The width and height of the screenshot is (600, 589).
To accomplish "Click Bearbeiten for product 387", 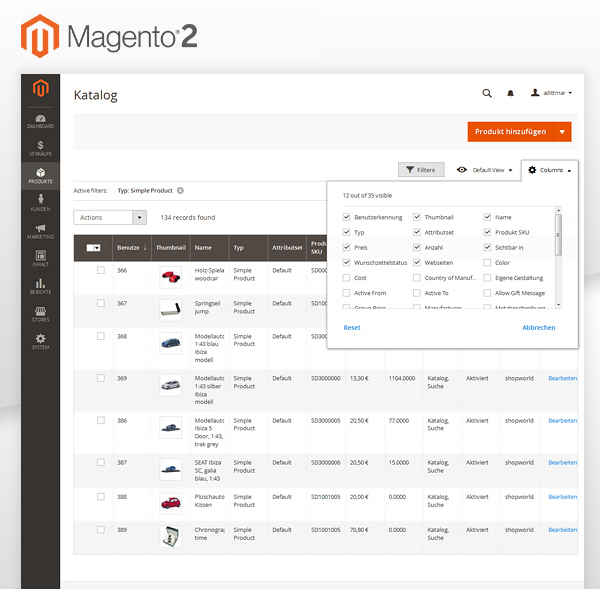I will (x=562, y=463).
